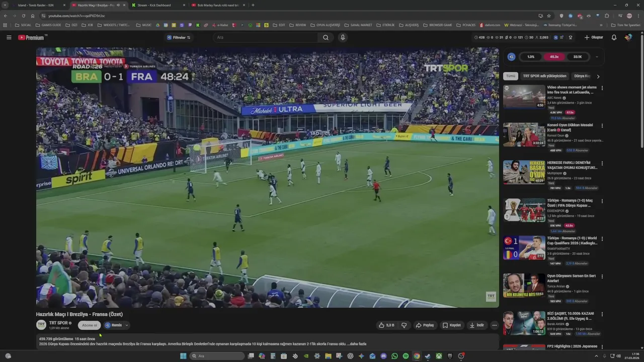This screenshot has width=644, height=362.
Task: Click the search magnifier button
Action: (326, 37)
